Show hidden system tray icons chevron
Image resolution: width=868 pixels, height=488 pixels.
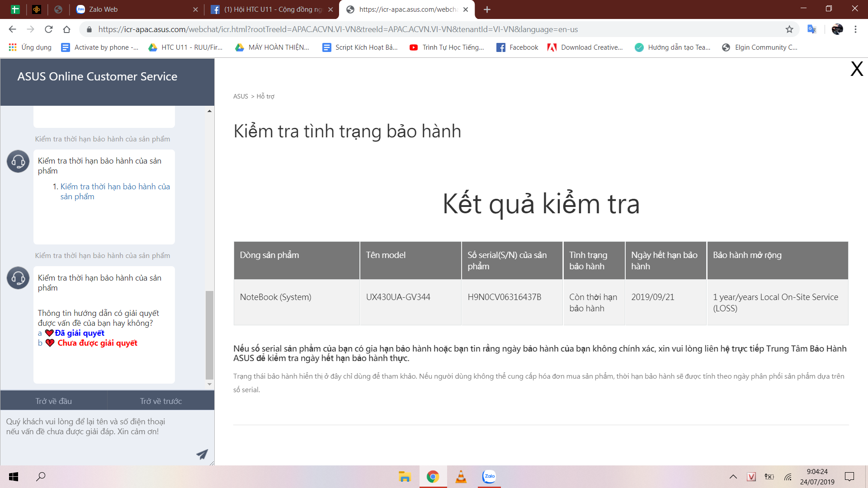(733, 477)
